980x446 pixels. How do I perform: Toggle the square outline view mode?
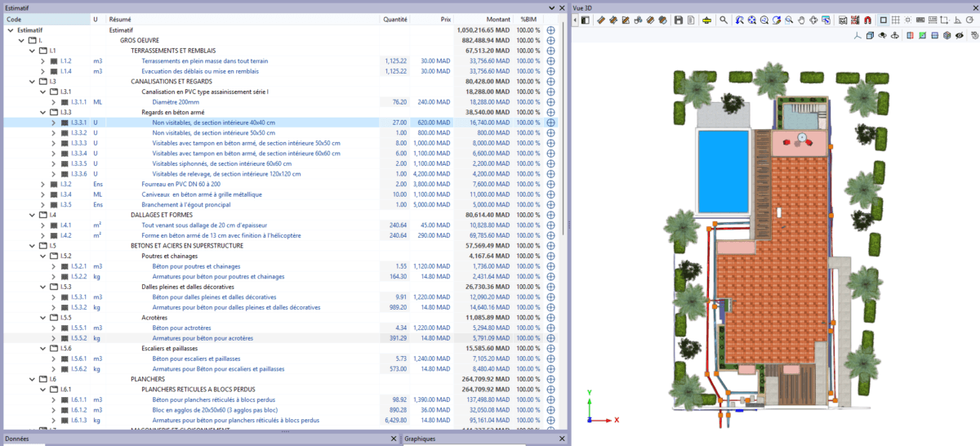coord(882,20)
